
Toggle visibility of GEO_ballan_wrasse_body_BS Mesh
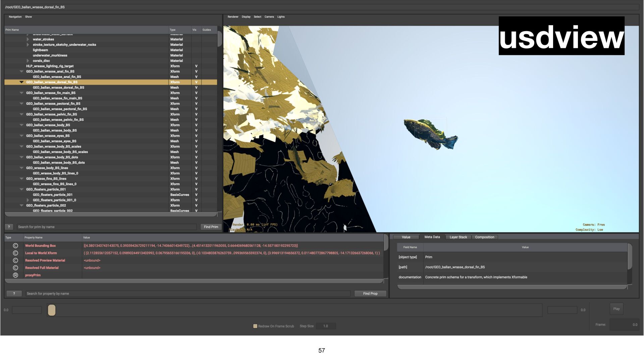click(x=196, y=130)
